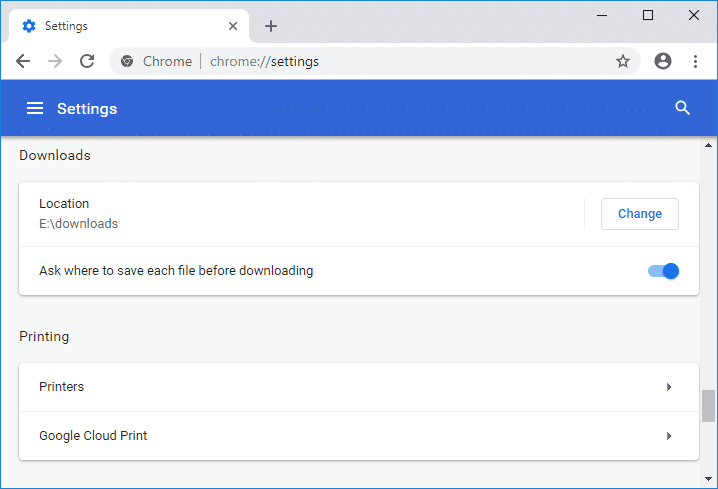Click the chrome://settings address bar
Viewport: 718px width, 489px height.
pyautogui.click(x=400, y=61)
